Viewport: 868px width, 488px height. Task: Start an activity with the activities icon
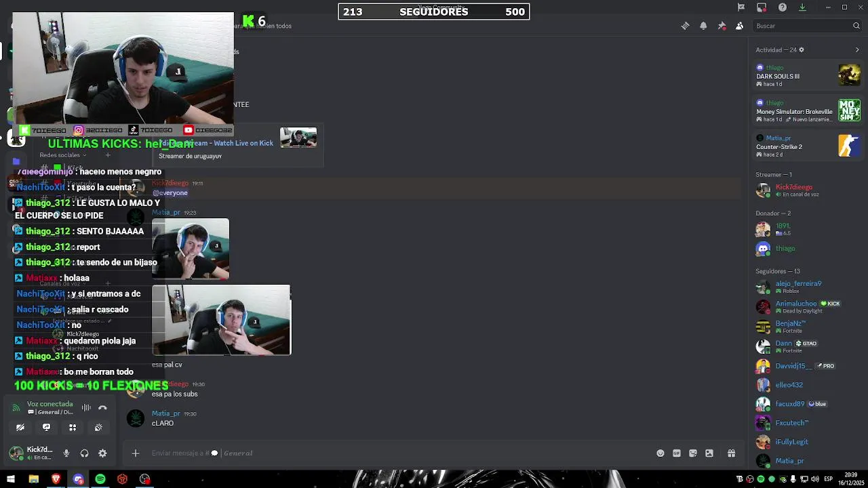click(x=73, y=428)
